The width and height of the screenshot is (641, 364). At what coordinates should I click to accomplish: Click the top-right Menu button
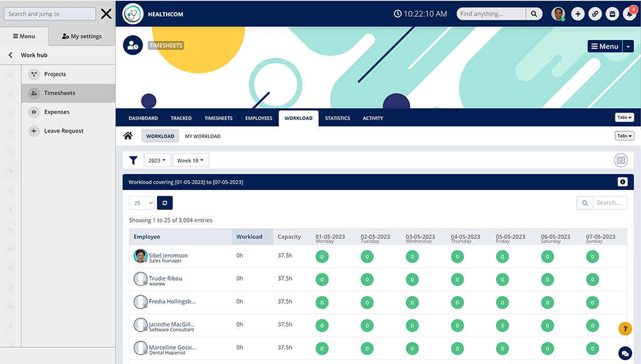click(x=605, y=46)
